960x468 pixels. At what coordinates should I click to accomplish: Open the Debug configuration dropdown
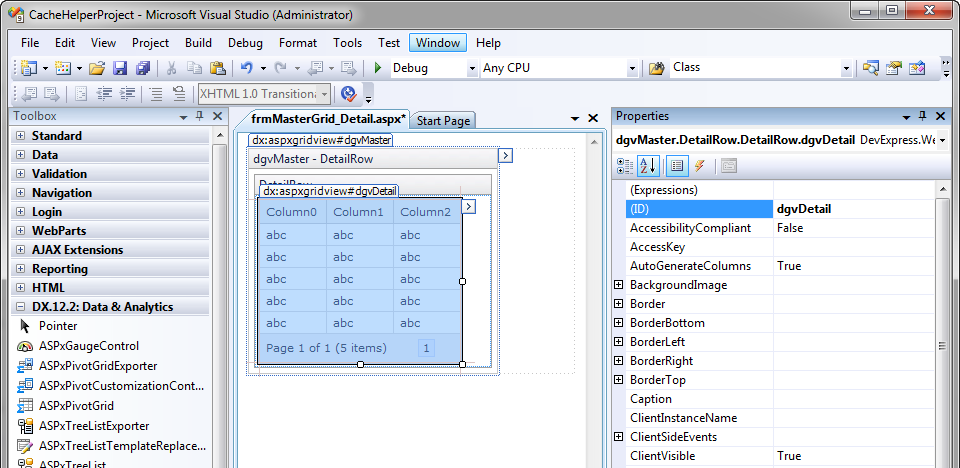tap(472, 68)
